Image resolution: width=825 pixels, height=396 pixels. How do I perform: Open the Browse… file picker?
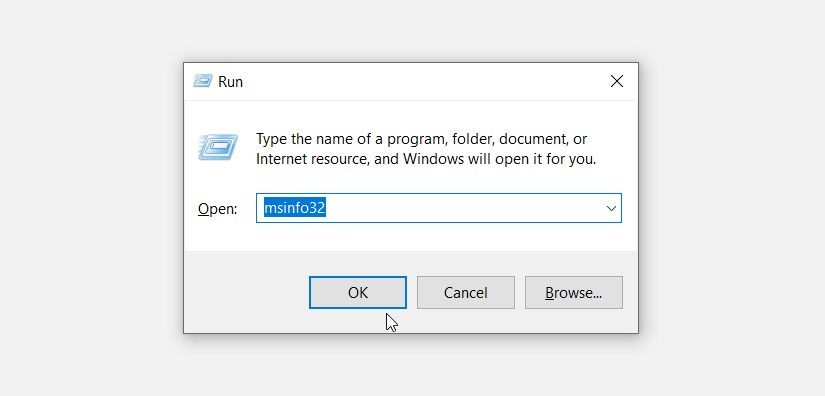(x=574, y=292)
